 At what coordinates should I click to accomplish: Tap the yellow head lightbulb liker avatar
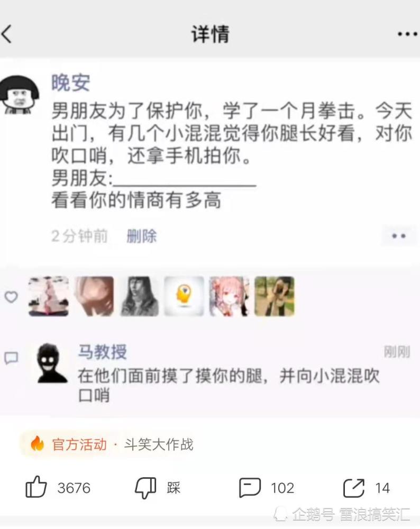point(184,296)
